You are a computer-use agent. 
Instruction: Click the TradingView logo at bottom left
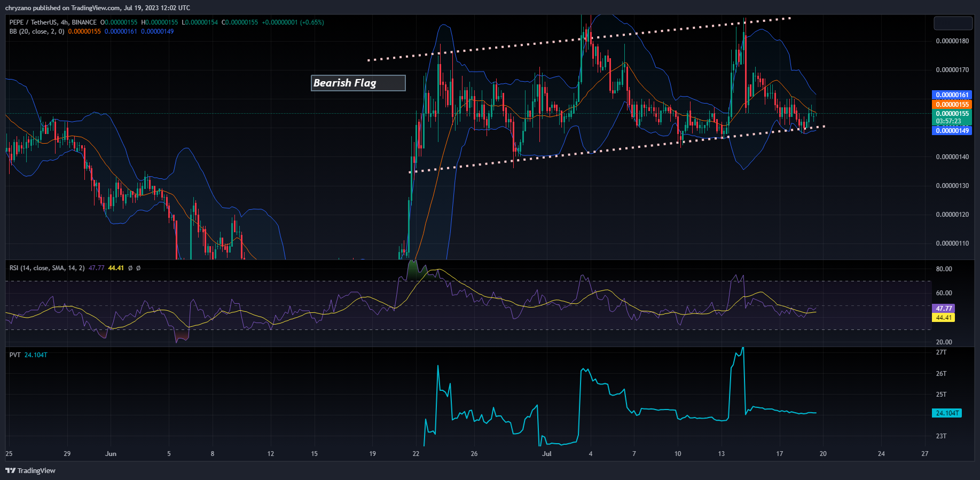click(x=30, y=470)
